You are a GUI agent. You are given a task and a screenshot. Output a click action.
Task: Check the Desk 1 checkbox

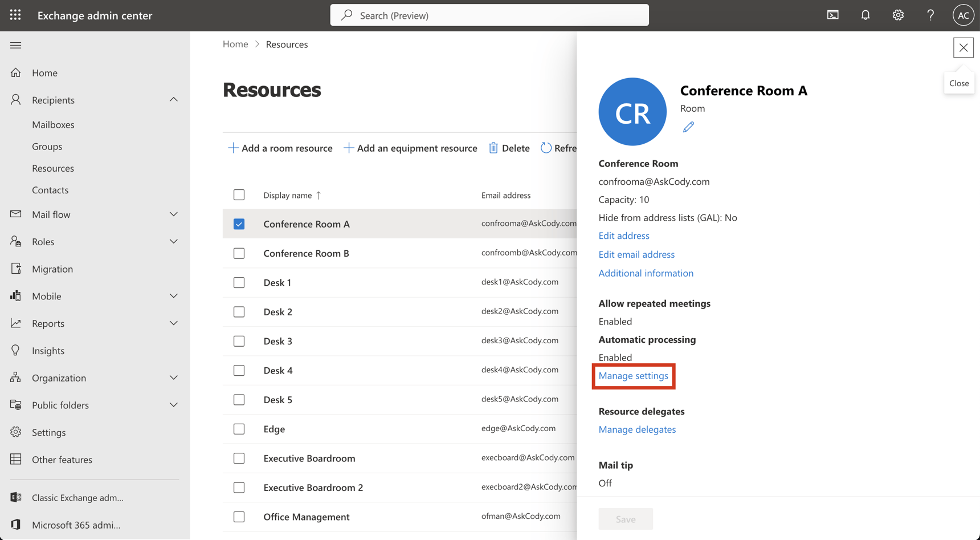[x=239, y=282]
